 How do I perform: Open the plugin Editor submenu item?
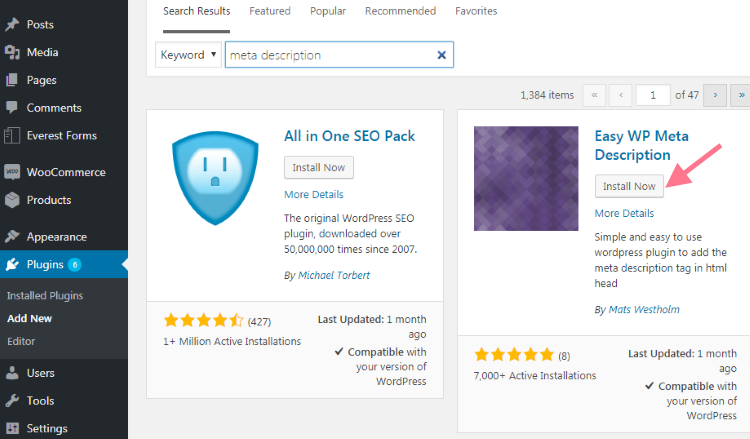(21, 341)
